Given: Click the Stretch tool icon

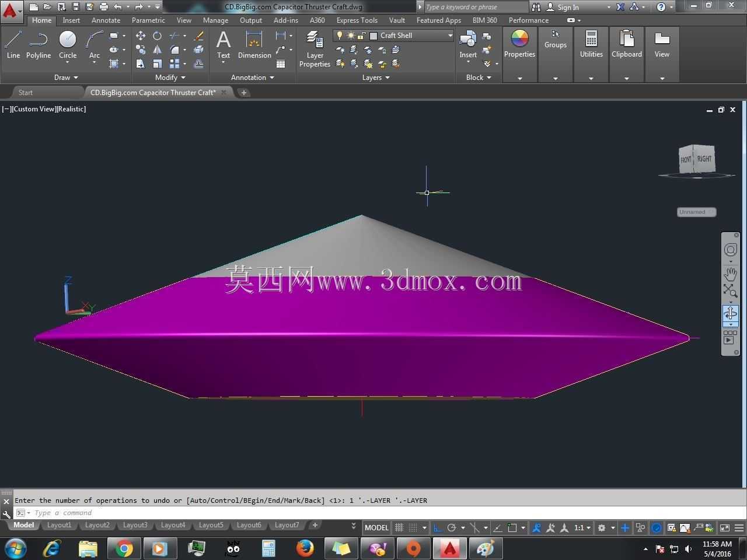Looking at the screenshot, I should [x=141, y=64].
